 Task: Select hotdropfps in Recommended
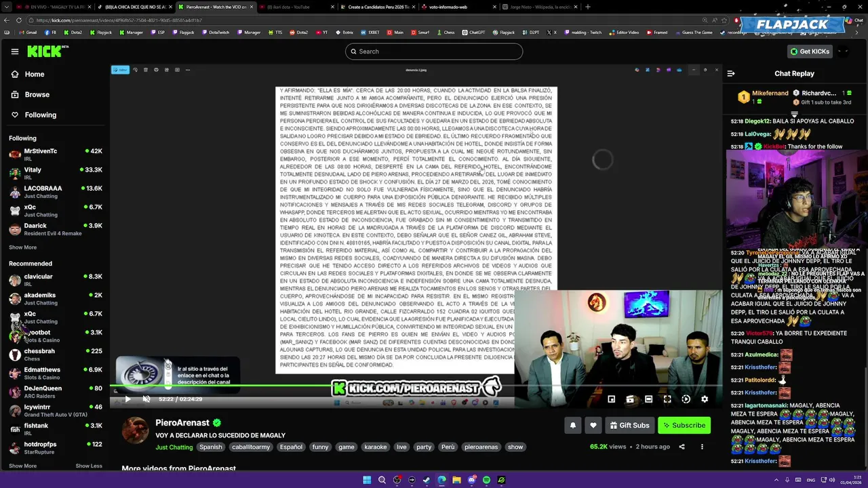coord(54,447)
